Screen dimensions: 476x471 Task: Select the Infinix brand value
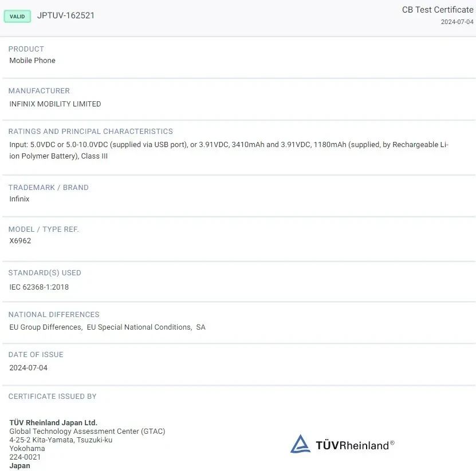(x=19, y=199)
